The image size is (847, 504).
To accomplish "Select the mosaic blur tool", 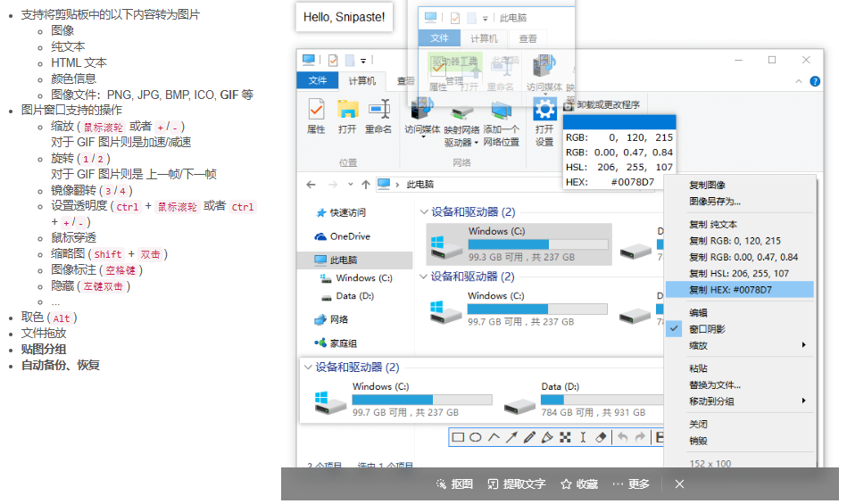I will [x=565, y=437].
